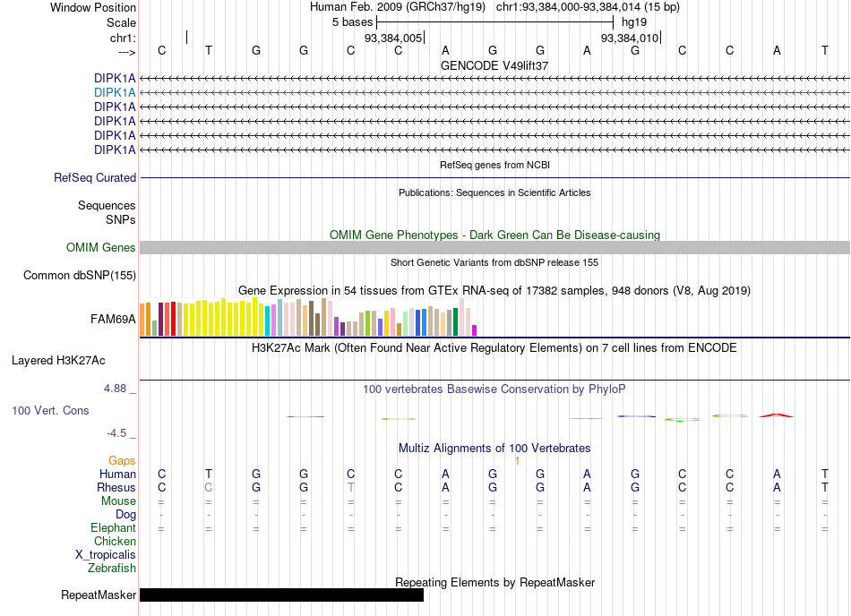The image size is (851, 616).
Task: Click the orange Gaps row label
Action: pos(122,460)
